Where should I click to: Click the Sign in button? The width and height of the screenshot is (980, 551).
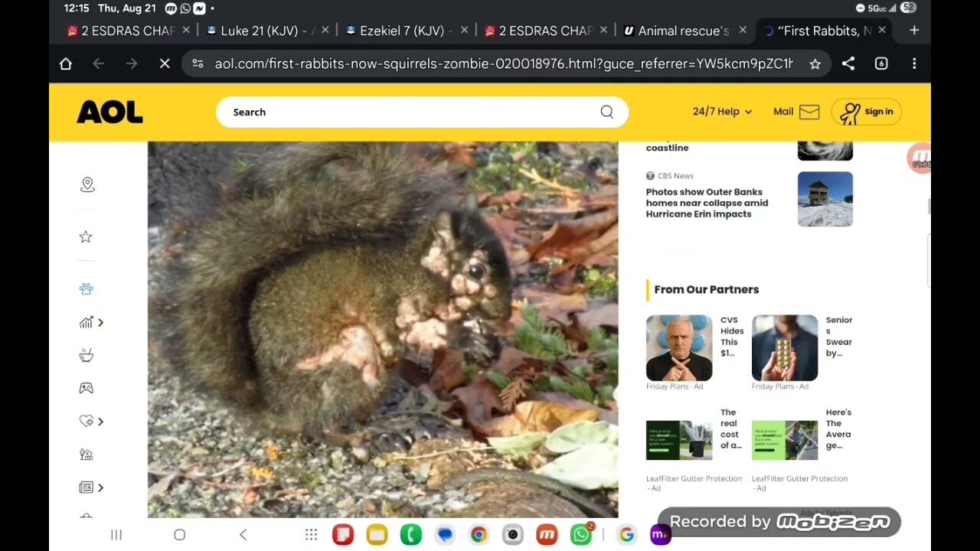[867, 112]
